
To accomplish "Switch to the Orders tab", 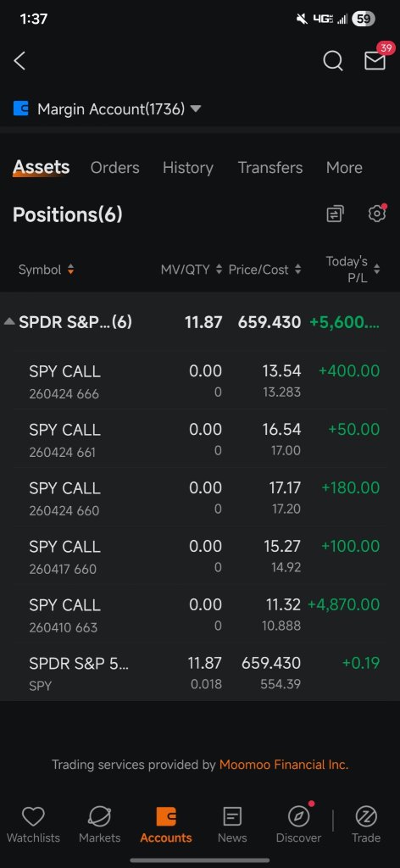I will (x=115, y=168).
